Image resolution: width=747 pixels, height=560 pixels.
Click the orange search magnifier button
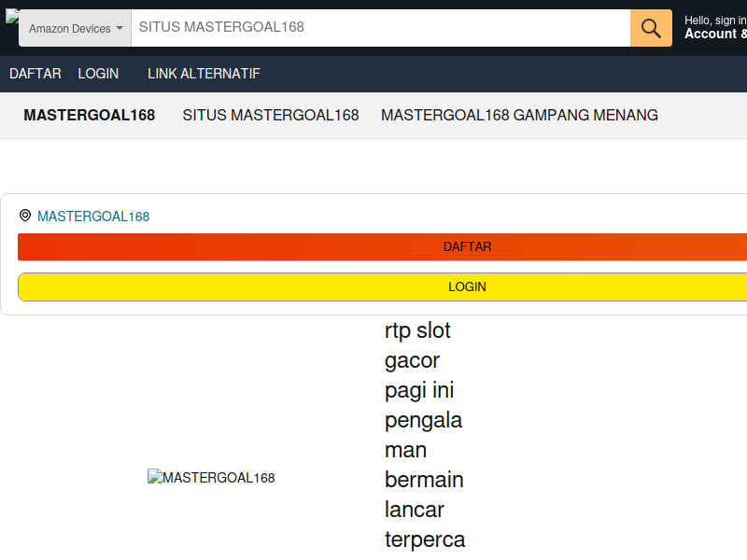click(x=651, y=28)
